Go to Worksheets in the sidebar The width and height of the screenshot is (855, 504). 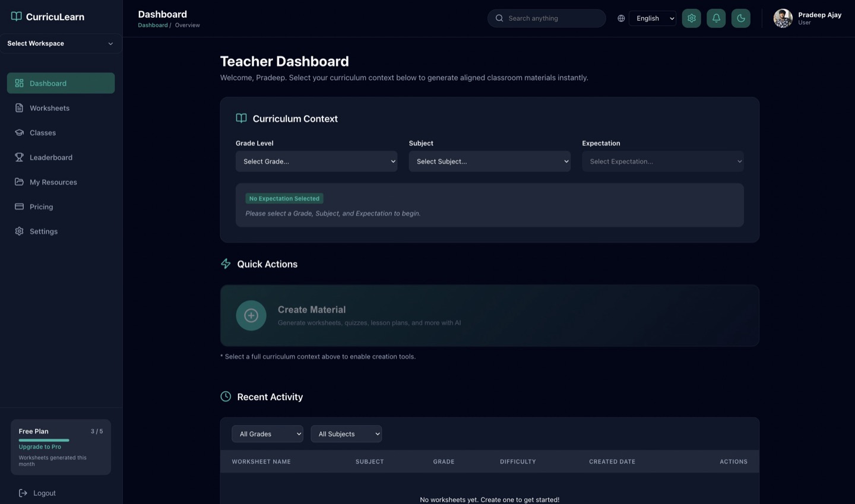[61, 108]
